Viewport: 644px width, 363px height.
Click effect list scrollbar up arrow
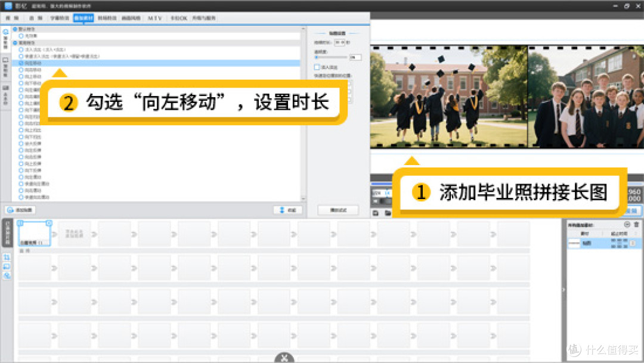click(x=303, y=29)
